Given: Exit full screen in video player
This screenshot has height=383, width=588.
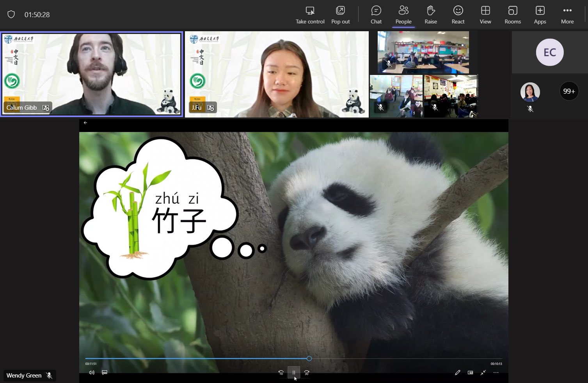Looking at the screenshot, I should [483, 372].
